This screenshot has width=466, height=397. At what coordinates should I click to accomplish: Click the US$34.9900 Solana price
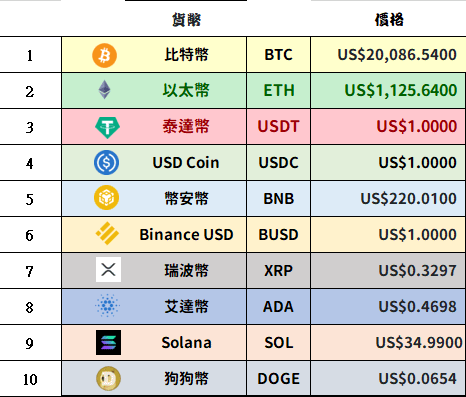pos(419,342)
